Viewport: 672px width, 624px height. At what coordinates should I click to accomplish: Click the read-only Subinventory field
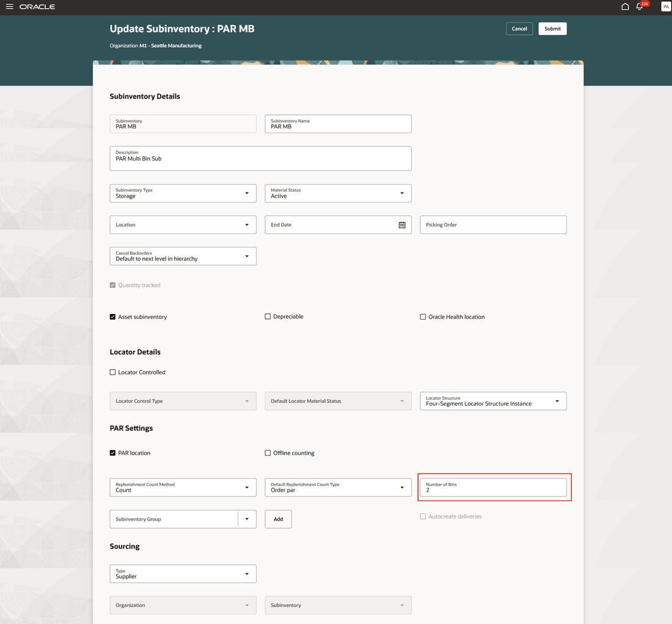point(183,124)
